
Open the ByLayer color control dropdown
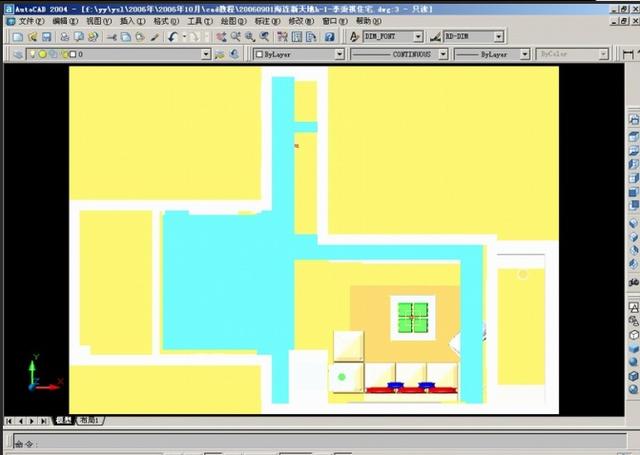click(x=340, y=54)
